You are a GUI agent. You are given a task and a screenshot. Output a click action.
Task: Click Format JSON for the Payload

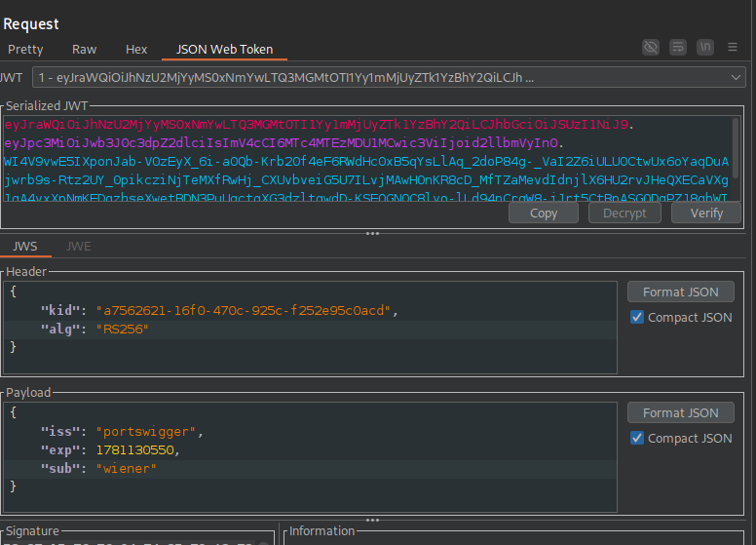coord(680,412)
